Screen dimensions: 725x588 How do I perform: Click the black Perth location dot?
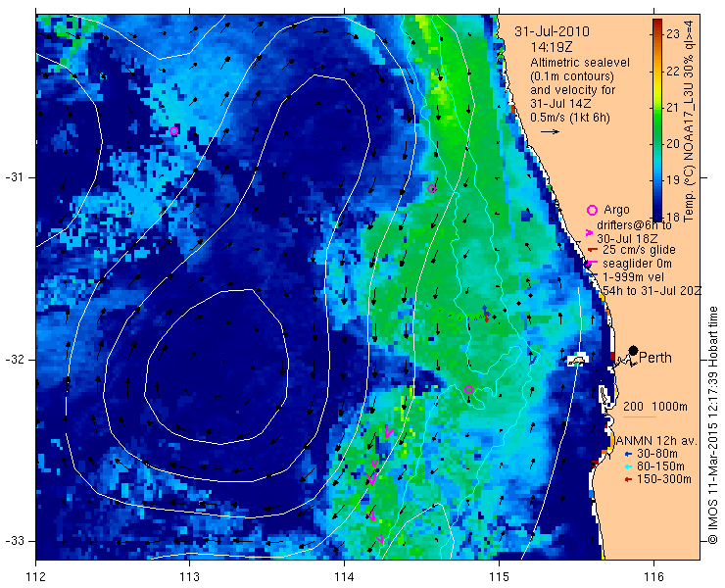pos(634,351)
